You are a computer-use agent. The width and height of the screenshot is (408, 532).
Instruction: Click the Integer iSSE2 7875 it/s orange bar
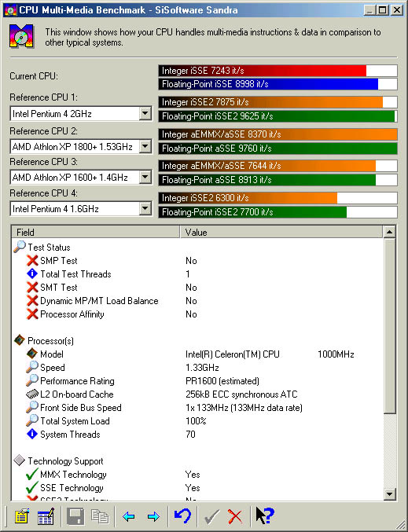click(x=278, y=102)
